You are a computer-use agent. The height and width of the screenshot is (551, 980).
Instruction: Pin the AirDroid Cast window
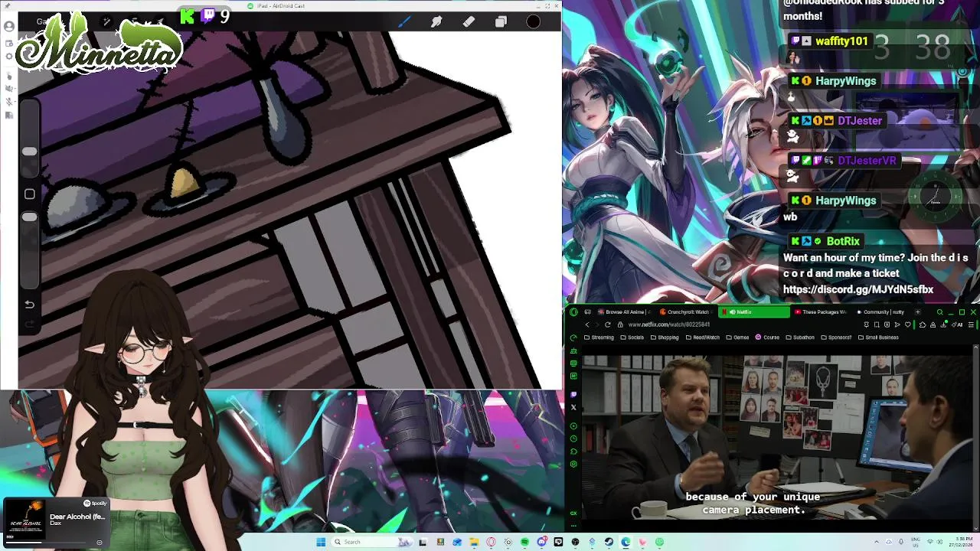[x=7, y=6]
